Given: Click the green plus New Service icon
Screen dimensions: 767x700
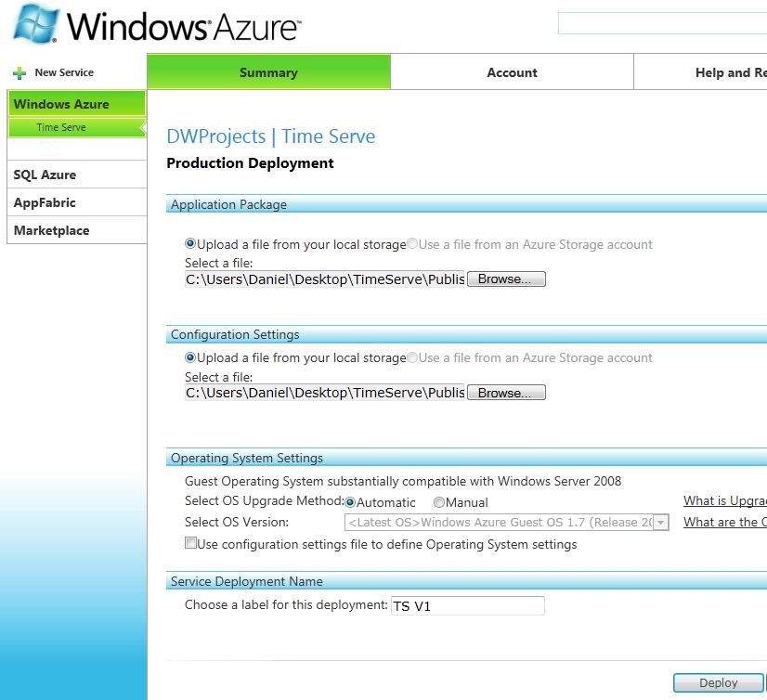Looking at the screenshot, I should point(19,73).
